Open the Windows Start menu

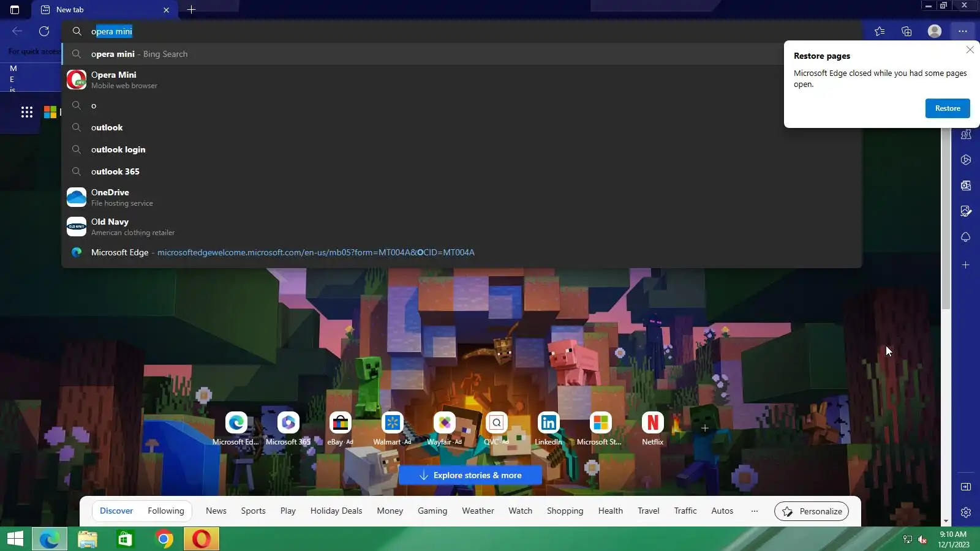pos(15,539)
